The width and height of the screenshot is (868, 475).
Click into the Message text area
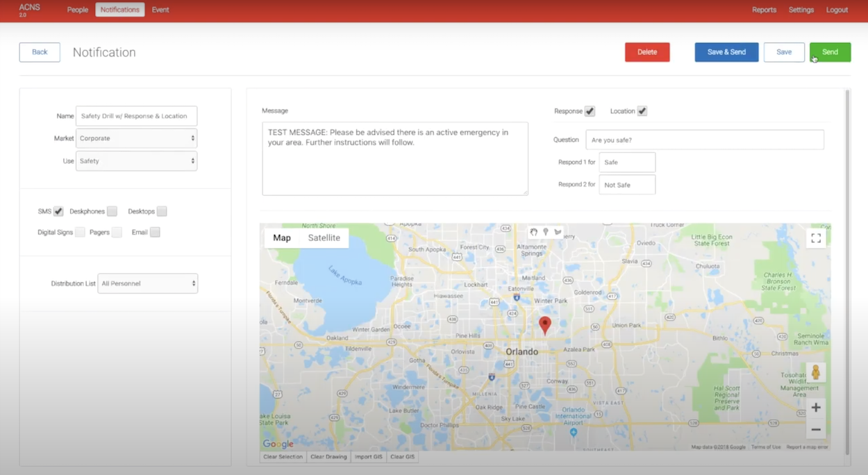[x=395, y=158]
